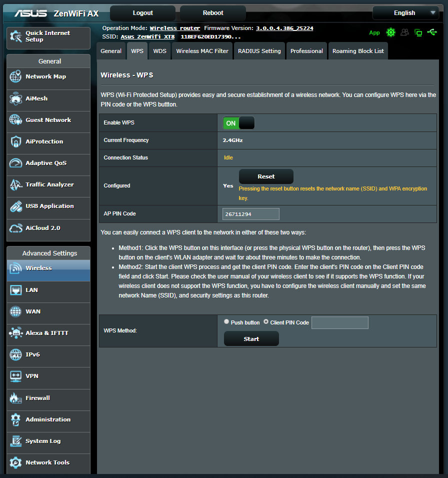448x478 pixels.
Task: Open AiProtection shield lock icon
Action: tap(15, 141)
